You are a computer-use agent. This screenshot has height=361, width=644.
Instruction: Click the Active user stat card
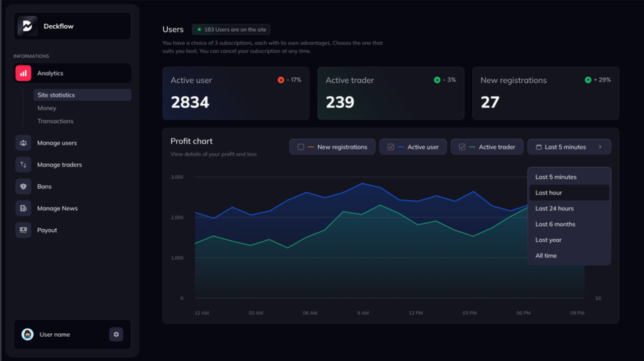click(235, 93)
